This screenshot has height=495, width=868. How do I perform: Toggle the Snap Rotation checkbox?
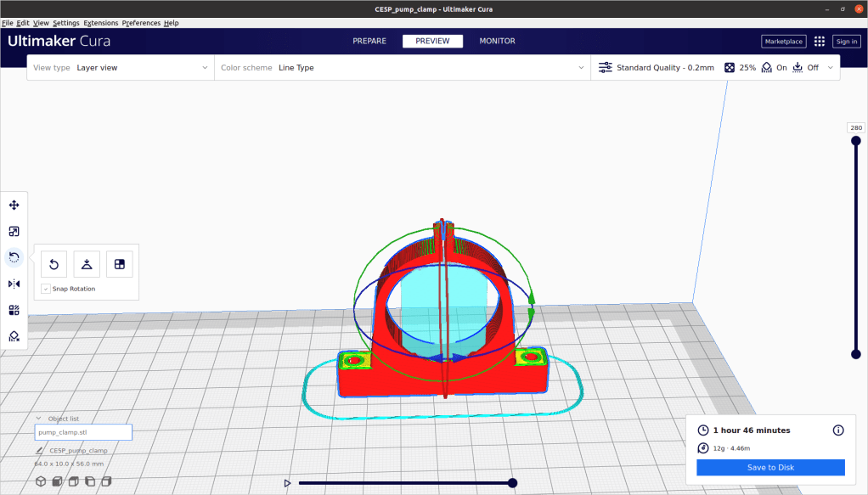[46, 289]
